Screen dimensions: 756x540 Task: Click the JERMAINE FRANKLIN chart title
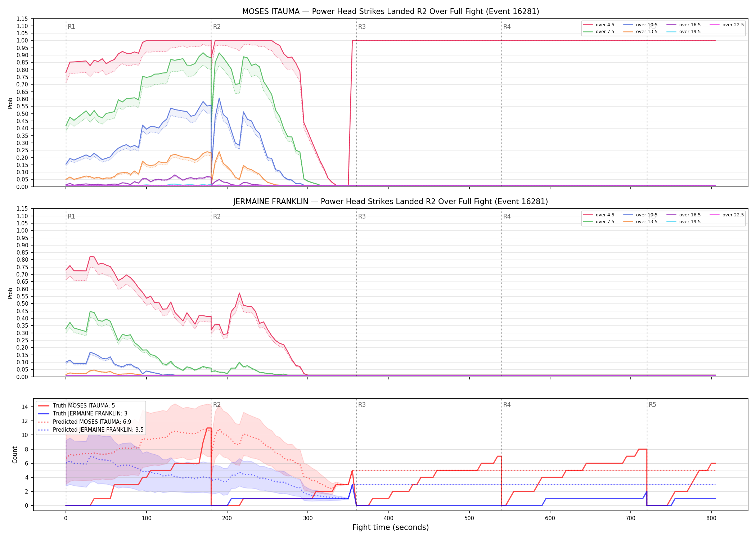point(391,202)
